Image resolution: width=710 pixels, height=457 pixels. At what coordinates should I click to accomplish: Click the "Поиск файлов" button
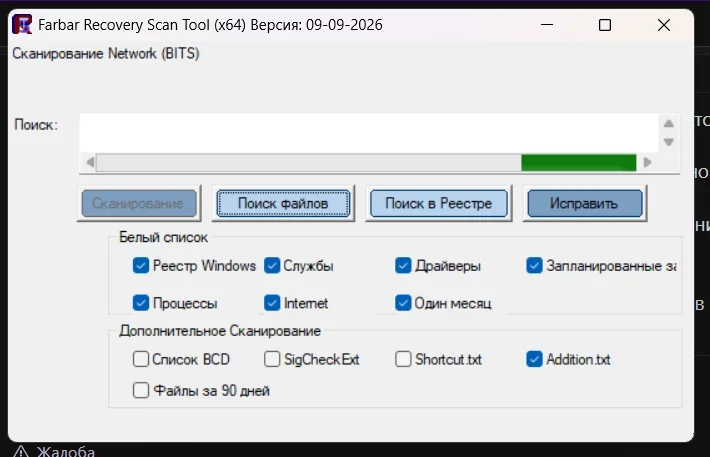[283, 203]
